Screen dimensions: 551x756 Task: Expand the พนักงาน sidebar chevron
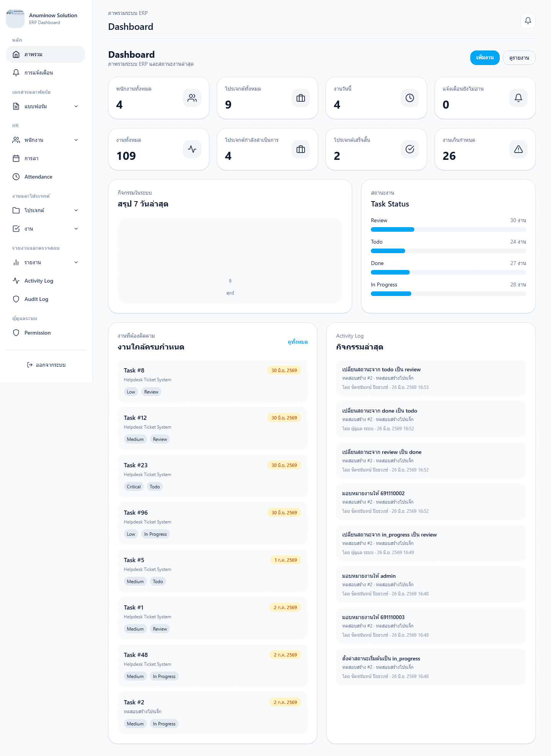tap(76, 140)
